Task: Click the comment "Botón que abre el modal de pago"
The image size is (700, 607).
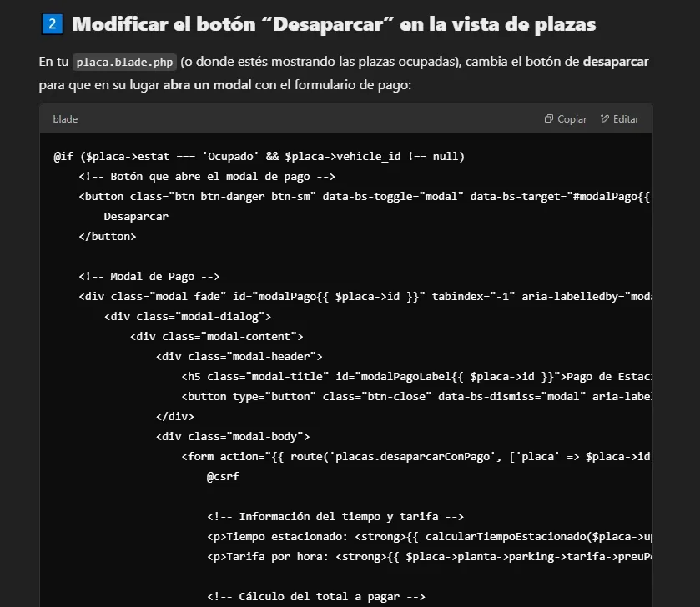Action: pyautogui.click(x=207, y=177)
